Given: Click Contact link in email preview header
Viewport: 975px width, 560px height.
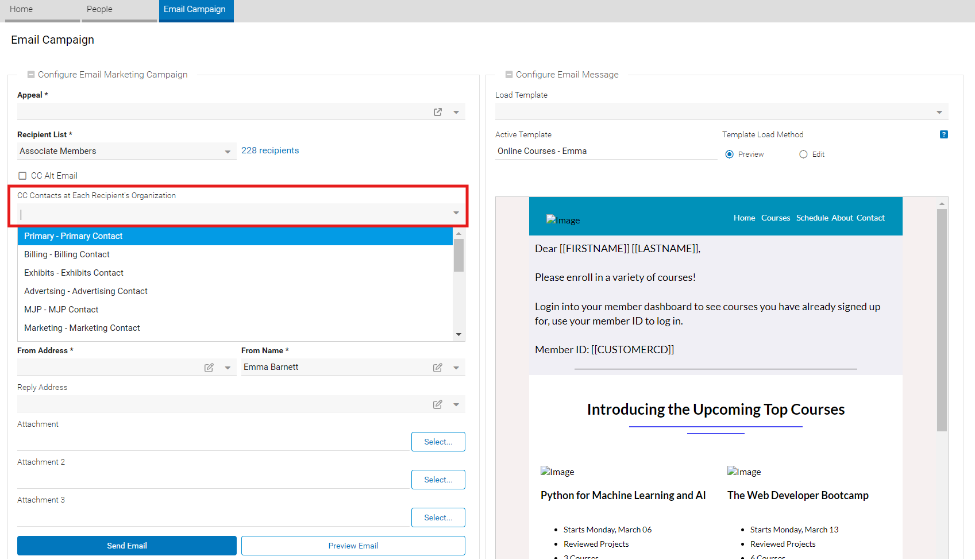Looking at the screenshot, I should [870, 218].
